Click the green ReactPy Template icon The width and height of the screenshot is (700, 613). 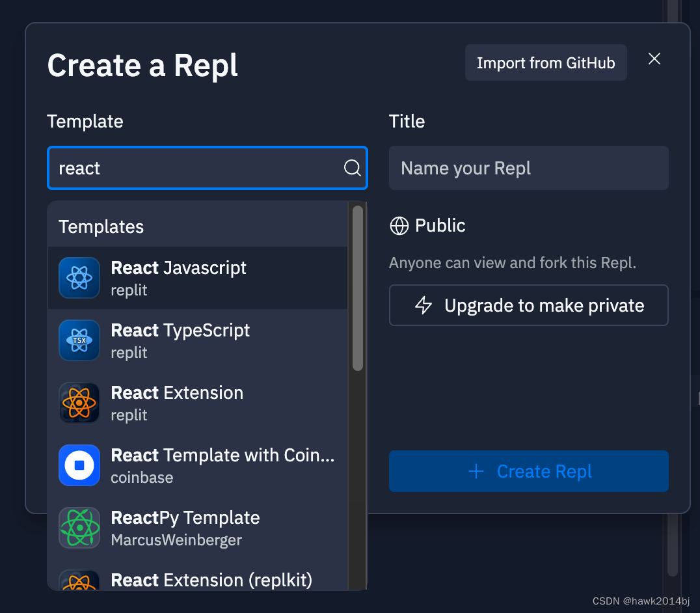coord(79,528)
